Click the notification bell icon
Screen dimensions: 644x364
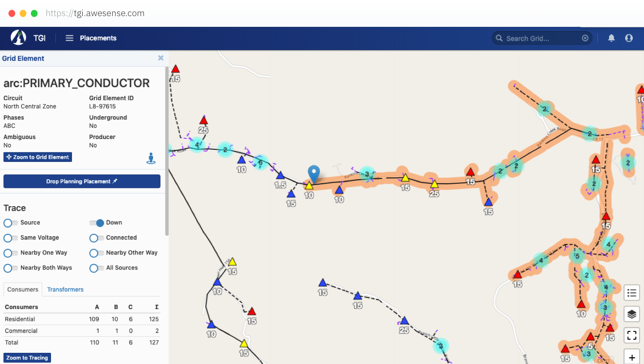tap(611, 38)
